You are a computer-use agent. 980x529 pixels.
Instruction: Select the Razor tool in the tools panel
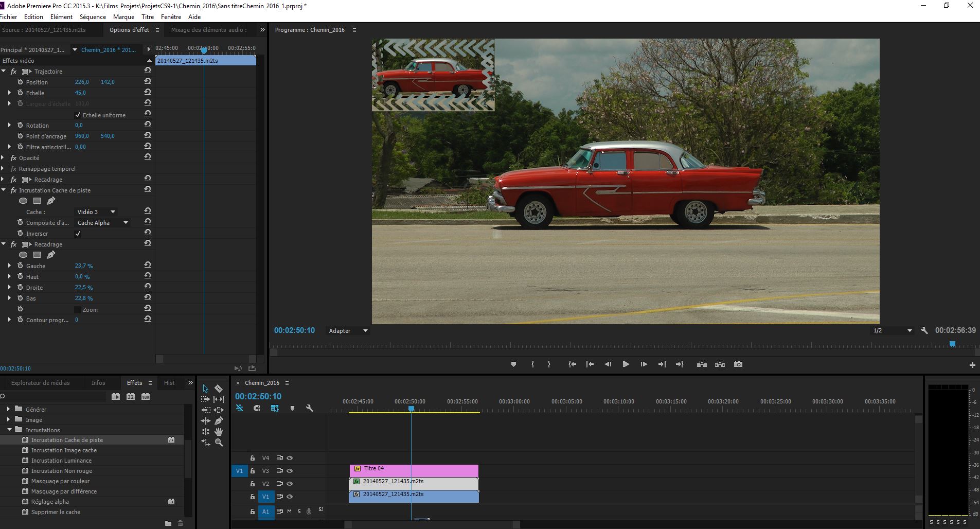point(219,389)
